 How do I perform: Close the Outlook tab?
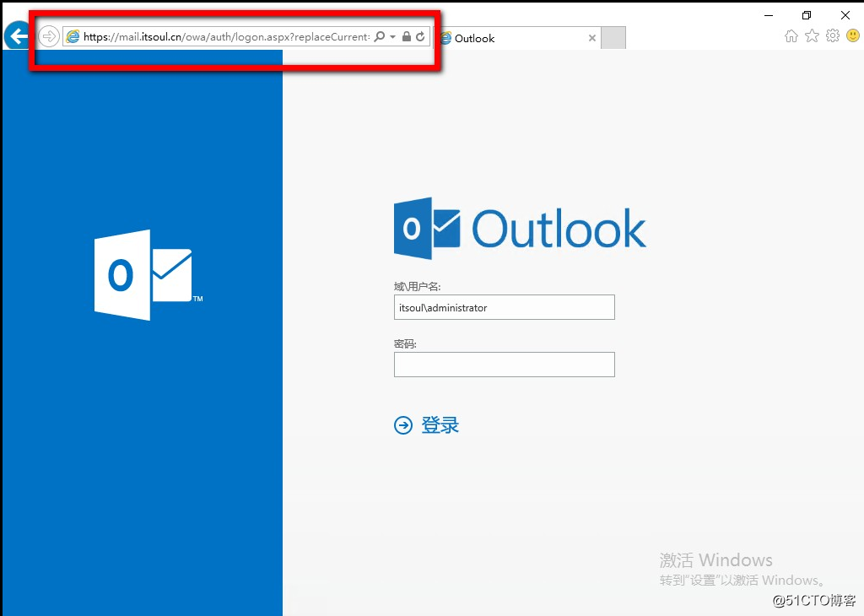click(x=591, y=38)
